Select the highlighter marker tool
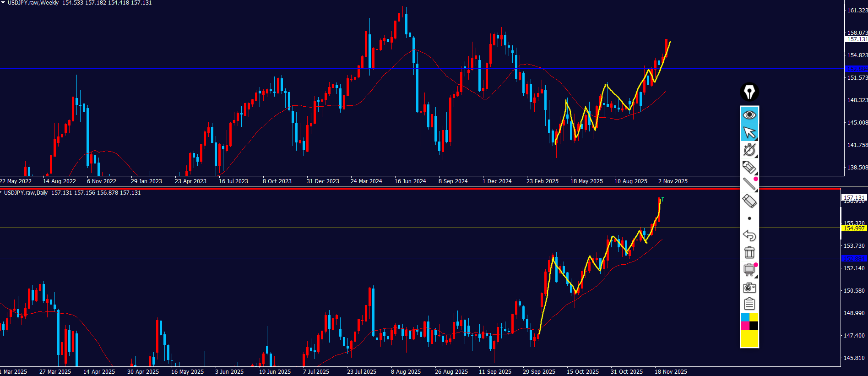Screen dimensions: 868x376 749,167
